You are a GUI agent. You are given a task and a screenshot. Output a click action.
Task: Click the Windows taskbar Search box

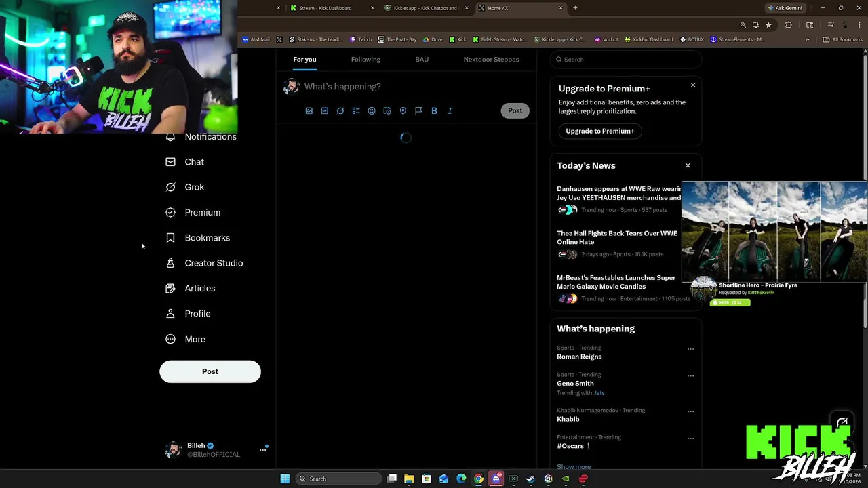click(339, 479)
